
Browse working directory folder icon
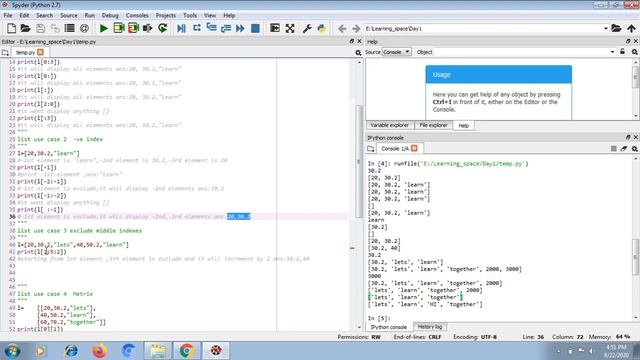(616, 28)
